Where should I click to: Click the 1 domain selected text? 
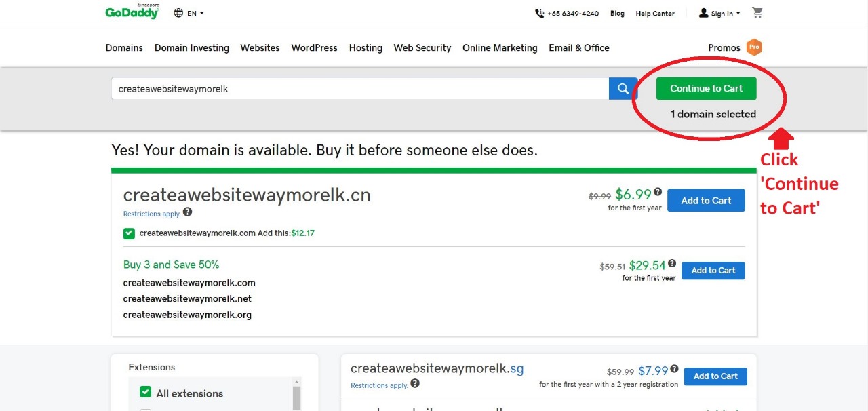[713, 114]
